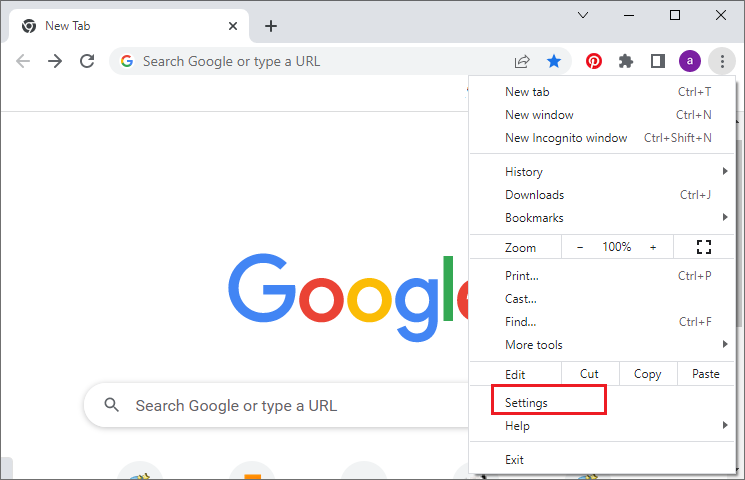Decrease zoom with minus button
The image size is (745, 480).
[x=580, y=247]
